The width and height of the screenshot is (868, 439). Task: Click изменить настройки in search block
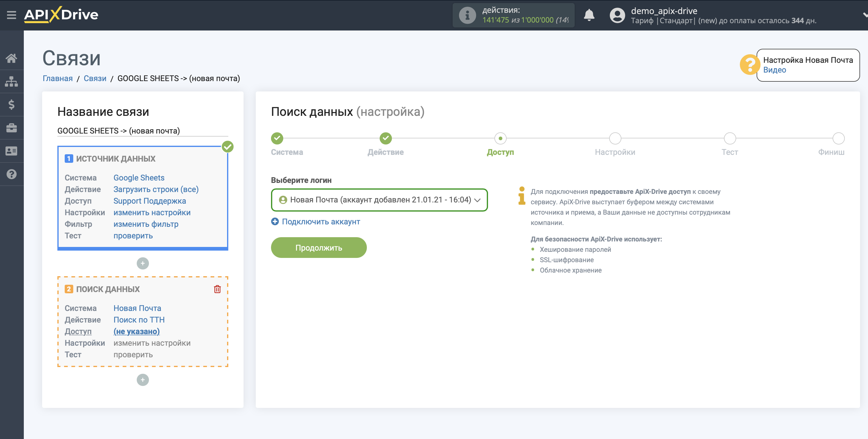click(152, 343)
